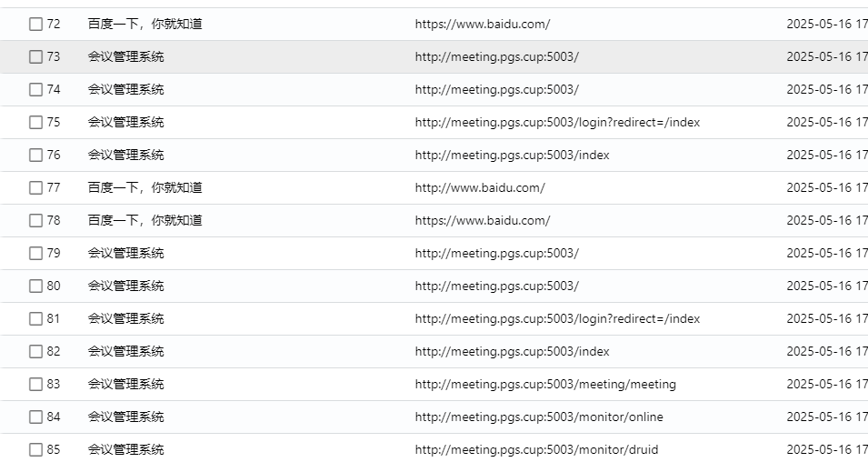Click the row number 73
Viewport: 868px width, 462px height.
(54, 56)
